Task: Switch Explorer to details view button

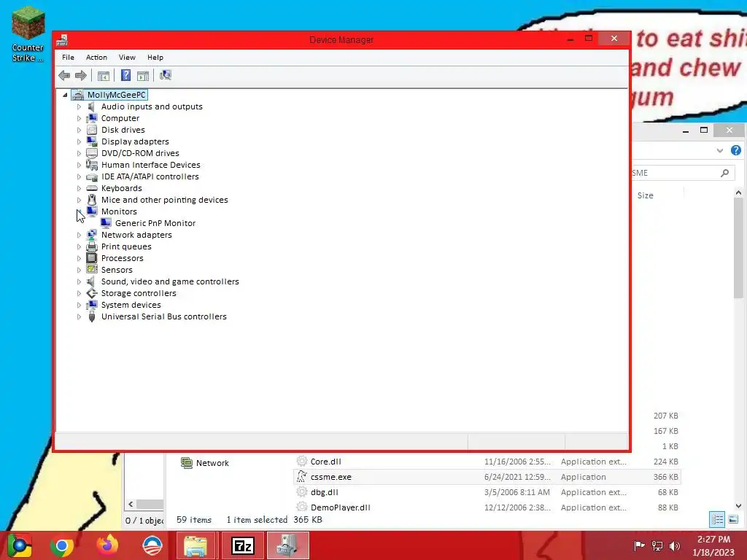Action: click(717, 519)
